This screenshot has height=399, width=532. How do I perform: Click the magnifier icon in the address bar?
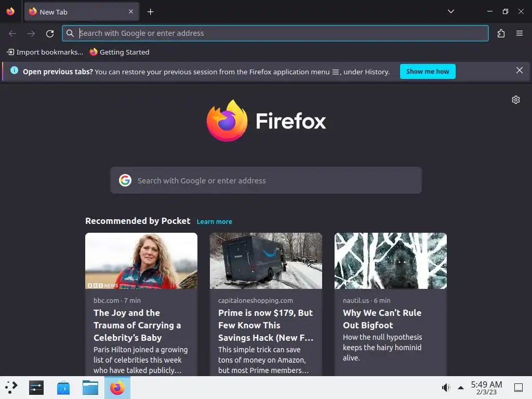70,33
